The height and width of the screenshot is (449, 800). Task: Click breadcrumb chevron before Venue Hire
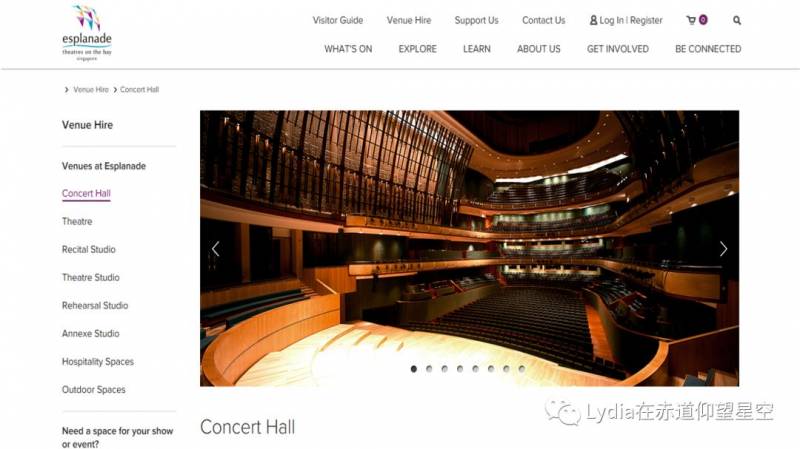66,90
